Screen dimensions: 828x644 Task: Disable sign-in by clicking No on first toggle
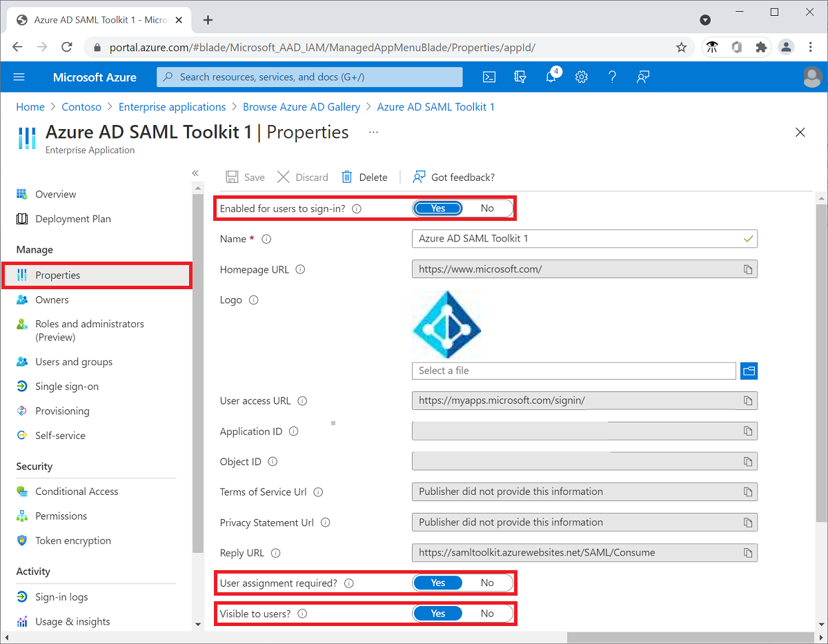487,208
